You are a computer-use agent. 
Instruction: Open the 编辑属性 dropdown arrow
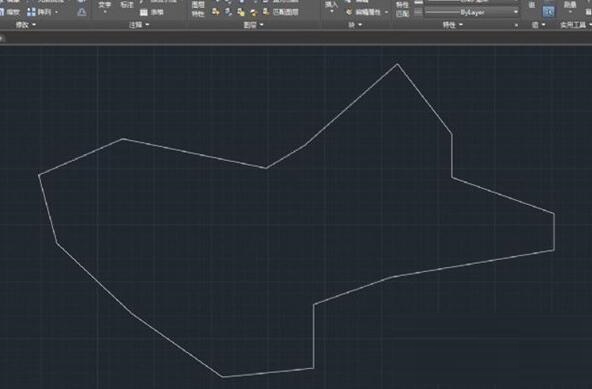pos(386,12)
